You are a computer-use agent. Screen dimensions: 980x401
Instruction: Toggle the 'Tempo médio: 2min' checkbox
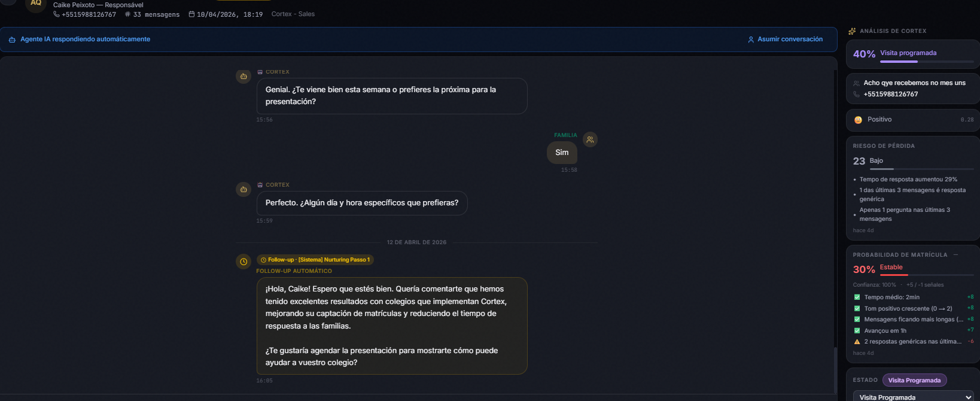pyautogui.click(x=857, y=297)
